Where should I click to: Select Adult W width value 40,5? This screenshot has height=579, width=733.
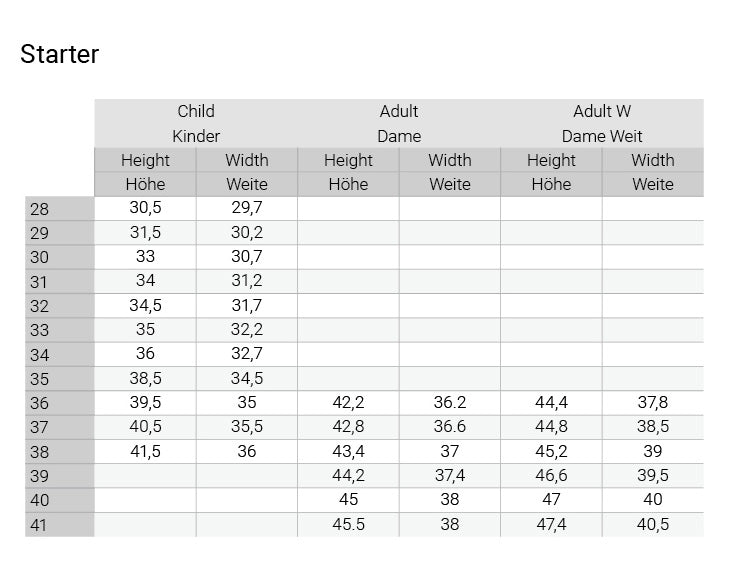653,524
